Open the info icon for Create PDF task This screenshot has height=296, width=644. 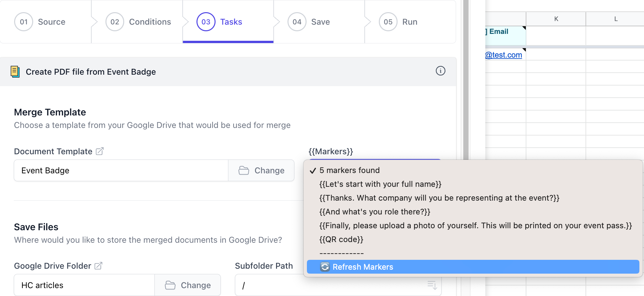[440, 71]
